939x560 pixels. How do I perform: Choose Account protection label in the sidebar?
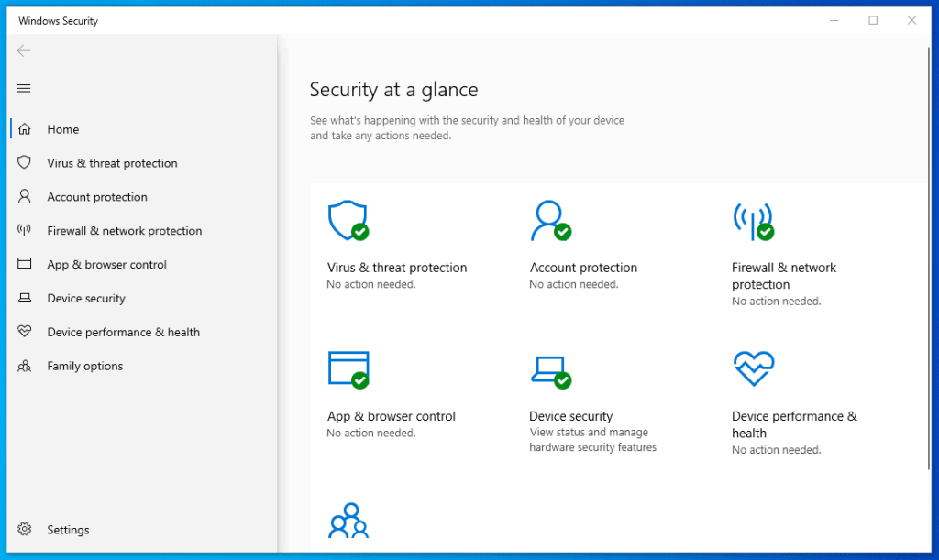[97, 197]
